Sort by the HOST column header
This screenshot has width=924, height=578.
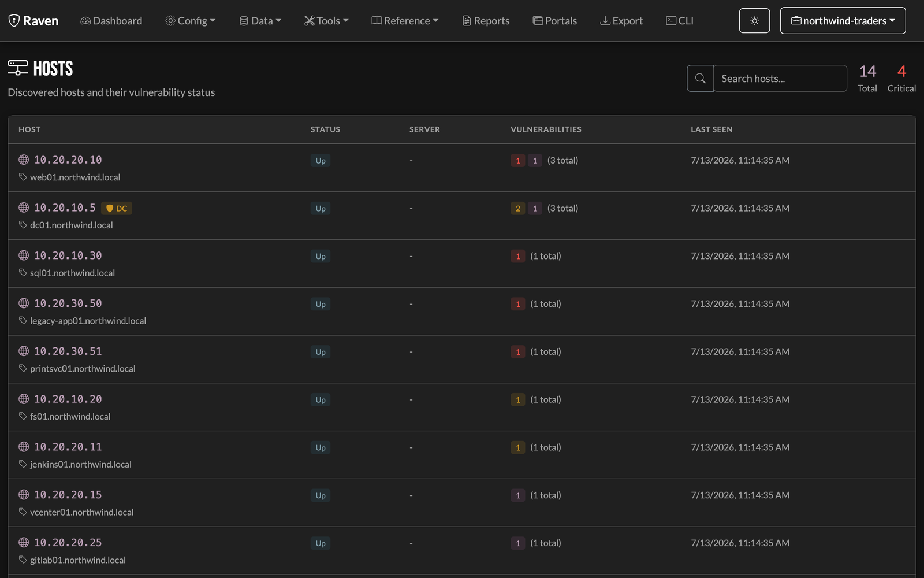coord(29,129)
